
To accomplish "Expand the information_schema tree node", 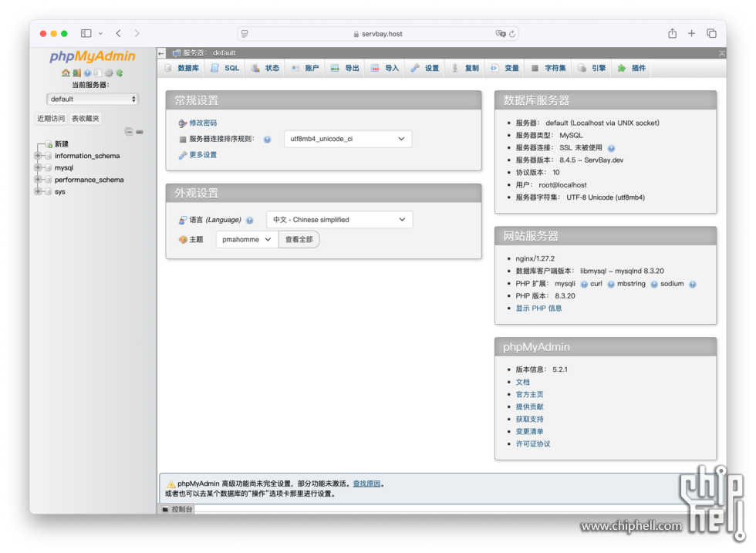I will pos(38,156).
